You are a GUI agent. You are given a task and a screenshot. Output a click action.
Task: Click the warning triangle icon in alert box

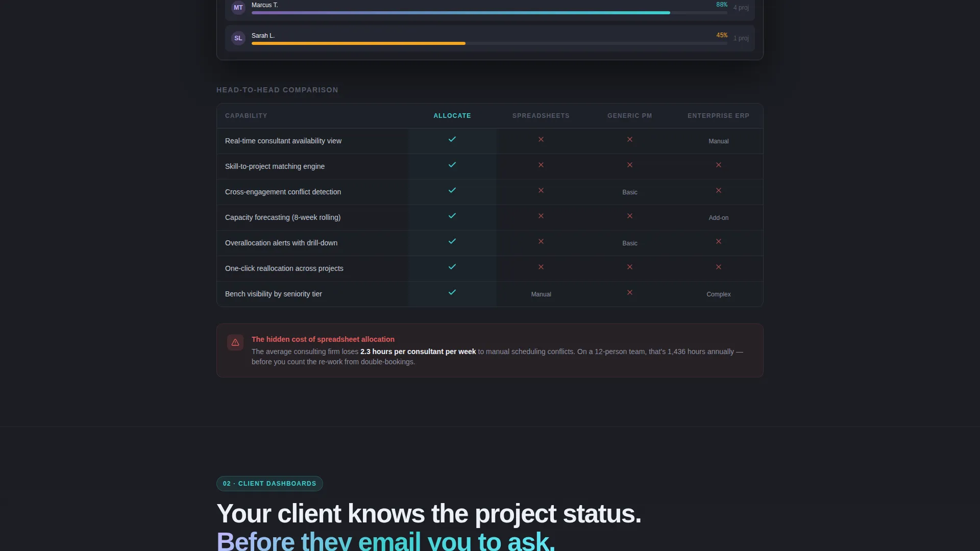(x=235, y=343)
